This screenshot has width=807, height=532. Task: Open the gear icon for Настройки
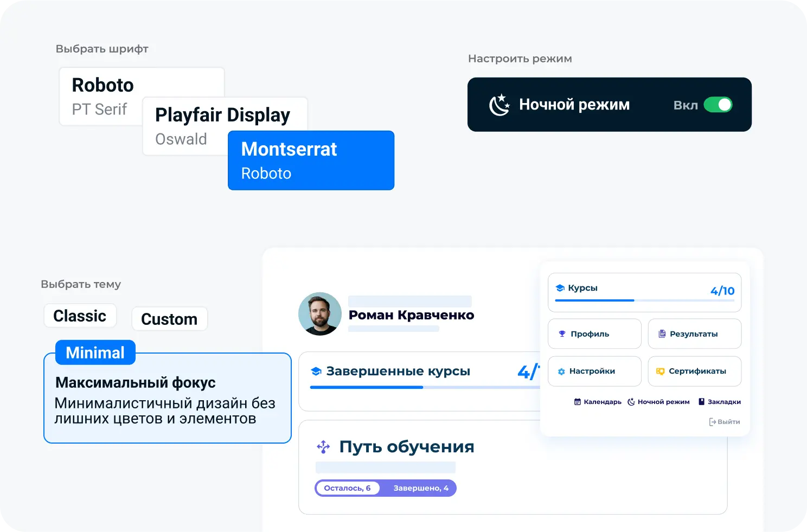point(561,371)
